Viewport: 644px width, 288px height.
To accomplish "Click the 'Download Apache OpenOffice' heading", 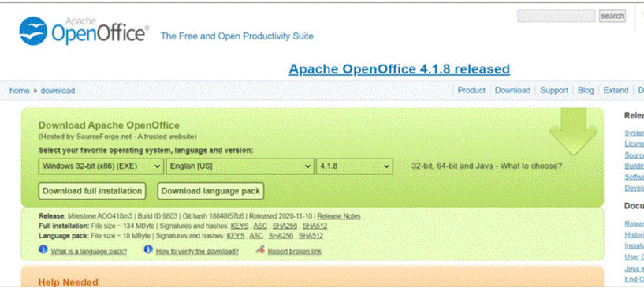I will click(109, 125).
